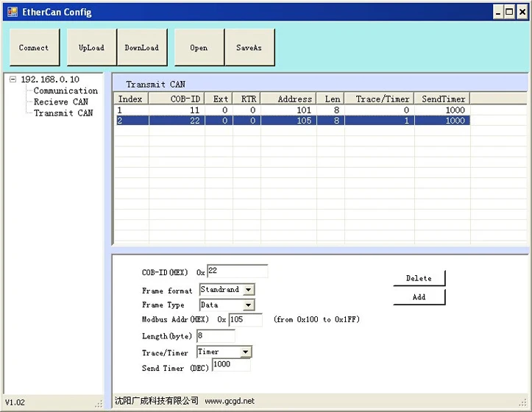Focus the COB-ID (HEX) input field
The width and height of the screenshot is (532, 412).
point(237,271)
